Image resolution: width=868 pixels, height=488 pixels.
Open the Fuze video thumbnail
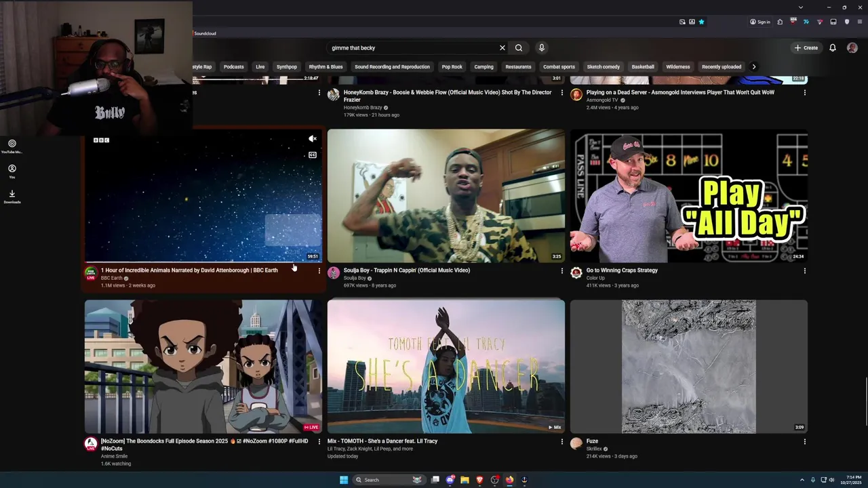(689, 367)
